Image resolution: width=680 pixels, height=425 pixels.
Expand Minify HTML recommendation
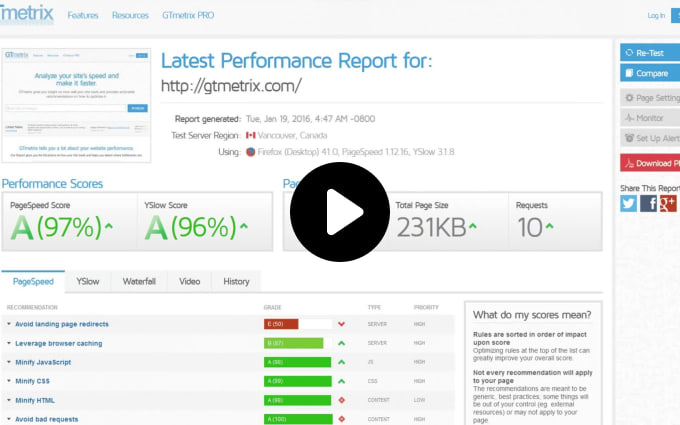pos(35,400)
